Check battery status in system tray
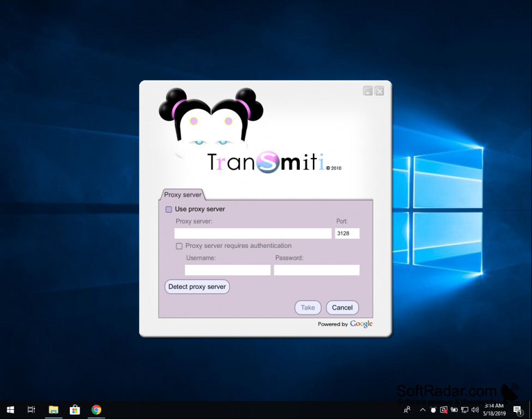Screen dimensions: 532x419 [454, 410]
